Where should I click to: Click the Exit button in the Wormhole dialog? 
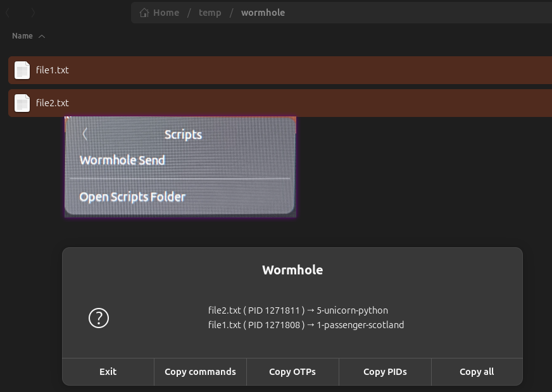tap(108, 372)
